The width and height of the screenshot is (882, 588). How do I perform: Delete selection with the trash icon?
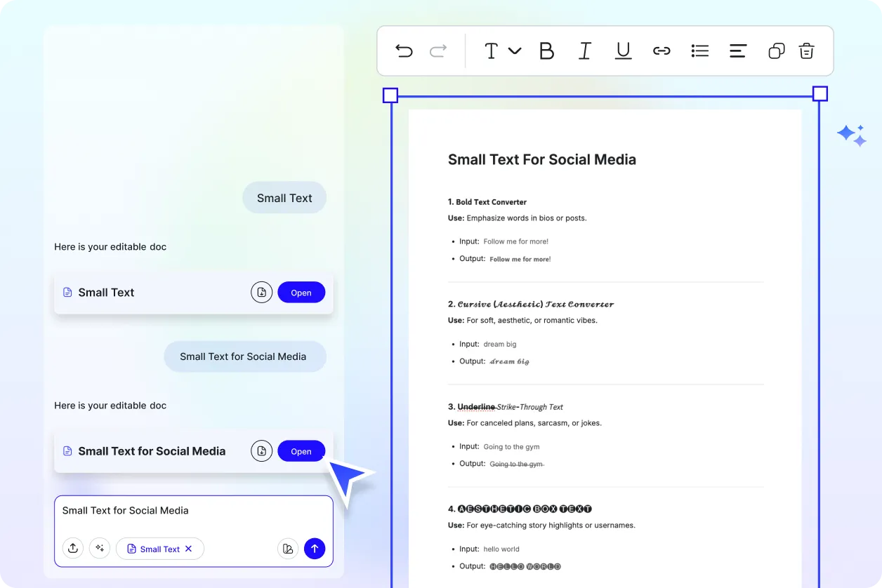click(806, 51)
